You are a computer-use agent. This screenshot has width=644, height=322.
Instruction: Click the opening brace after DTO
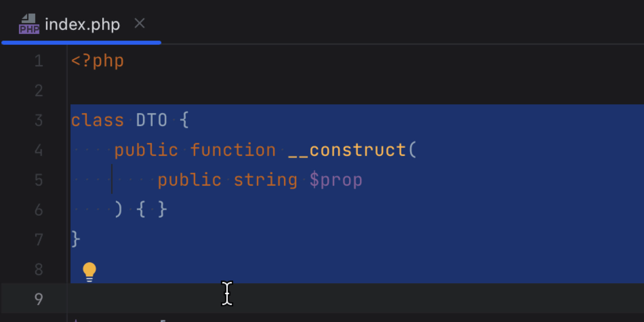pyautogui.click(x=184, y=120)
